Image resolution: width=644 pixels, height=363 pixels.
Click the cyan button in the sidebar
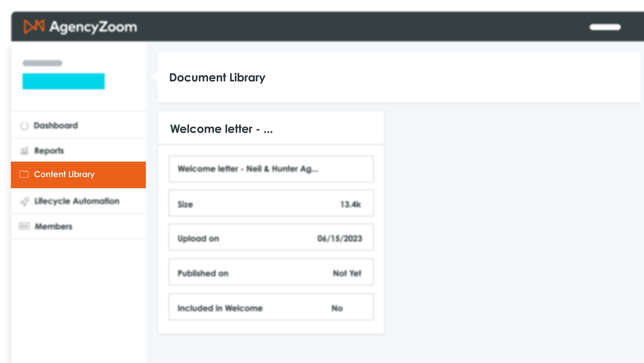tap(63, 81)
